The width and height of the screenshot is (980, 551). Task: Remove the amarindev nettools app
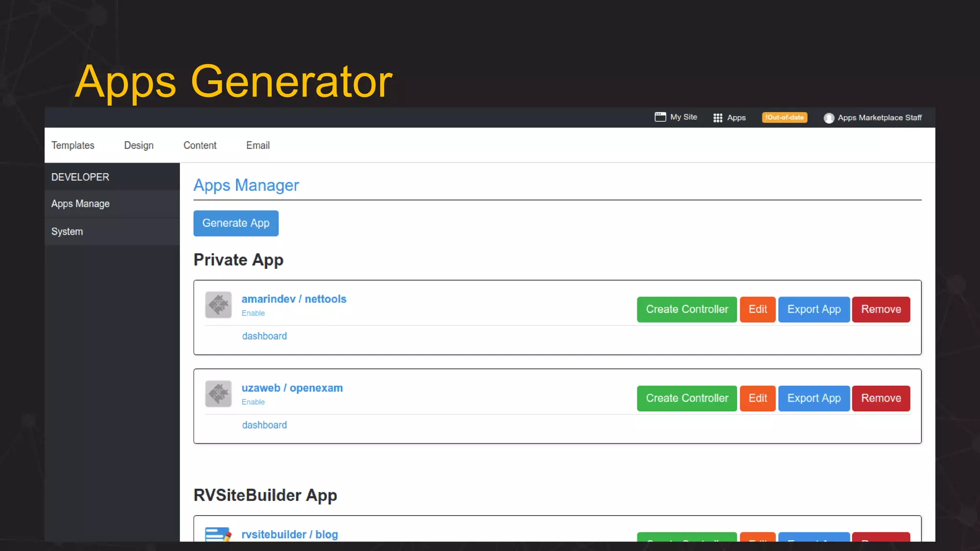[881, 309]
